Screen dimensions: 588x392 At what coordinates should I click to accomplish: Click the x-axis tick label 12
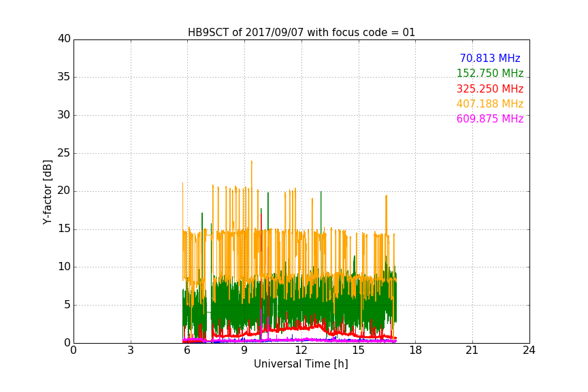coord(301,350)
